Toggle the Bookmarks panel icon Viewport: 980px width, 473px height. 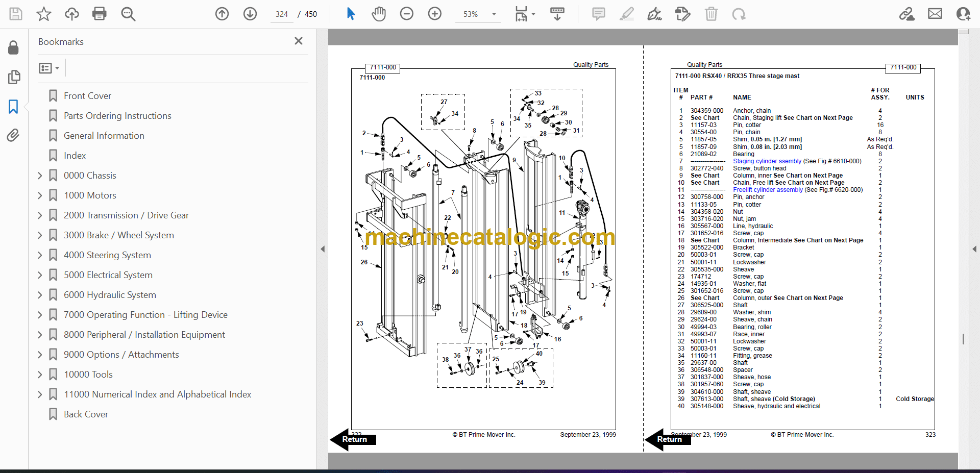coord(13,107)
